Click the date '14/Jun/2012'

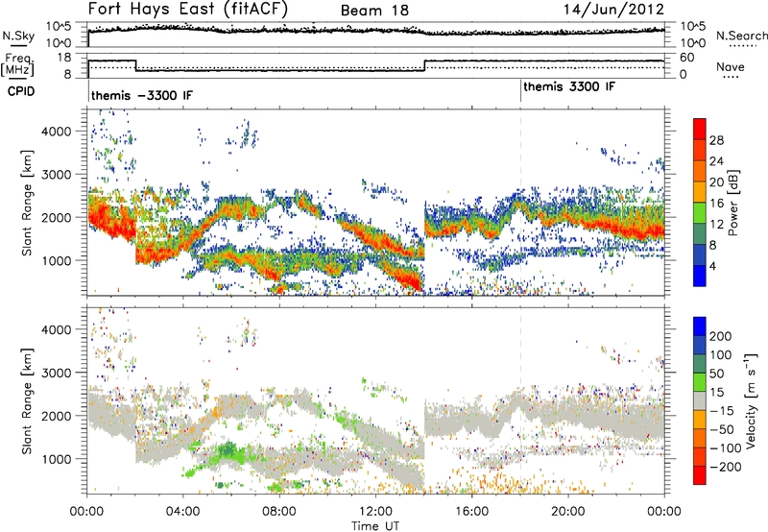point(613,10)
